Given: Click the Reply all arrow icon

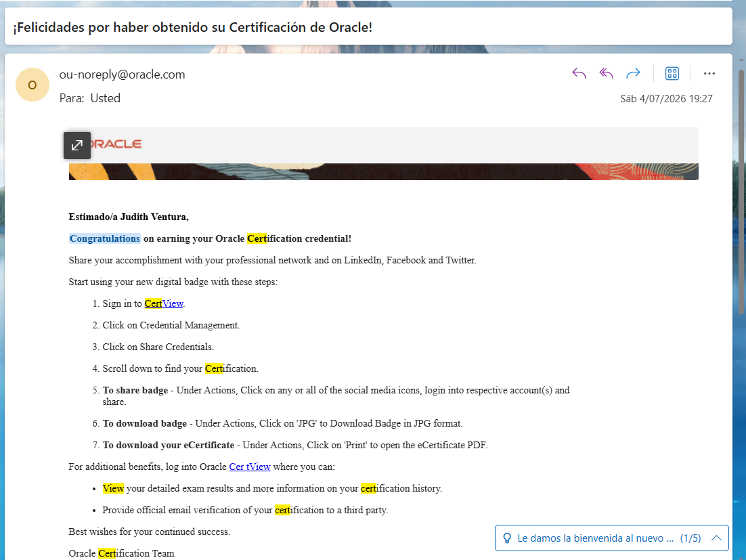Looking at the screenshot, I should click(606, 73).
